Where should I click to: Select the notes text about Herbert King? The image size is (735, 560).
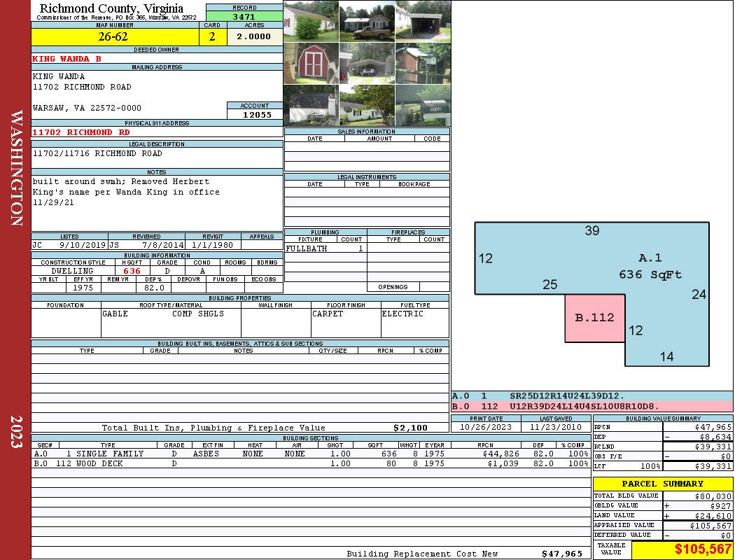pos(126,192)
